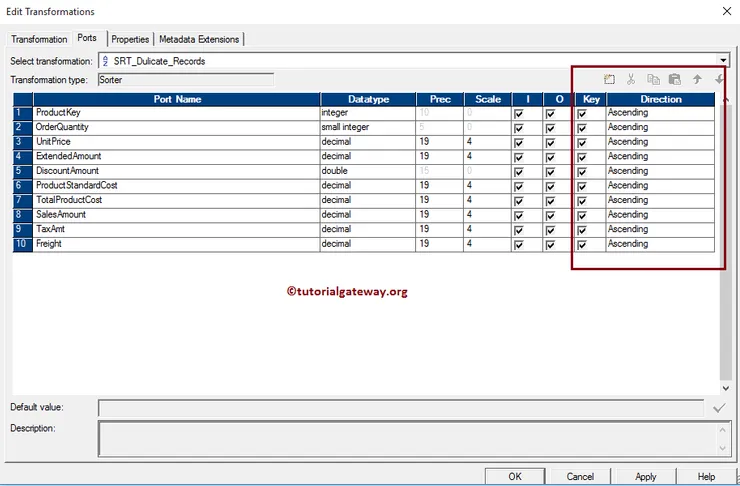Move port down with the down arrow icon

click(719, 79)
